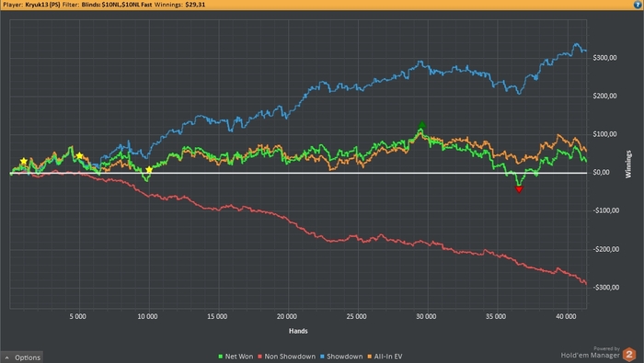Toggle the All-In EV legend entry
Image resolution: width=644 pixels, height=363 pixels.
385,357
